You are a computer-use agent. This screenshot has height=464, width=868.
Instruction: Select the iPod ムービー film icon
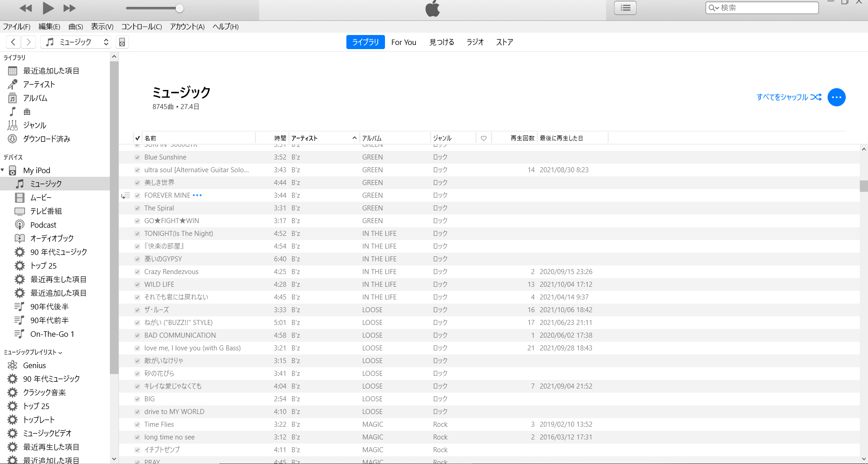(x=20, y=198)
